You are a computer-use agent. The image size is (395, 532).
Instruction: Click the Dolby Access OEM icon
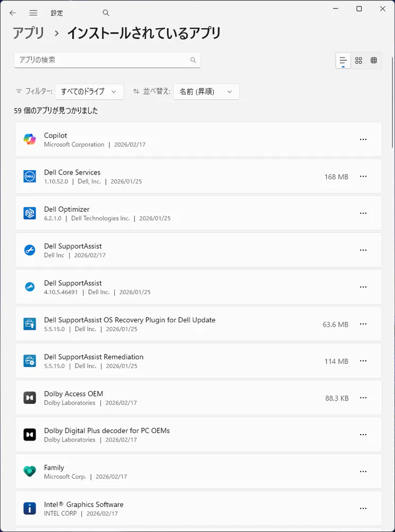29,398
